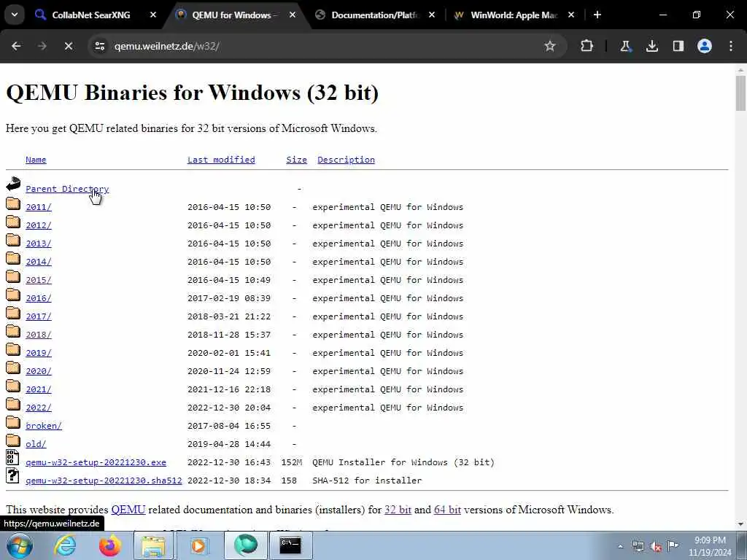Show hidden system tray icons arrow
This screenshot has height=560, width=747.
[x=620, y=547]
